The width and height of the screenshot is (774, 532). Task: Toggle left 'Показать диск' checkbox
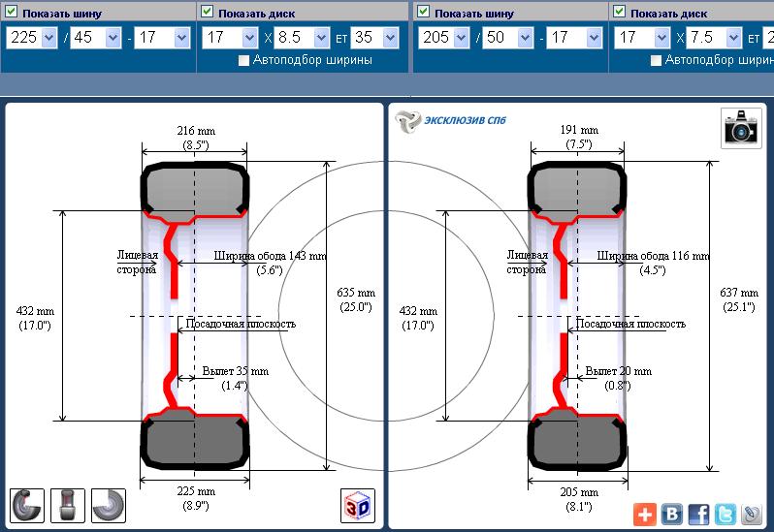point(208,13)
